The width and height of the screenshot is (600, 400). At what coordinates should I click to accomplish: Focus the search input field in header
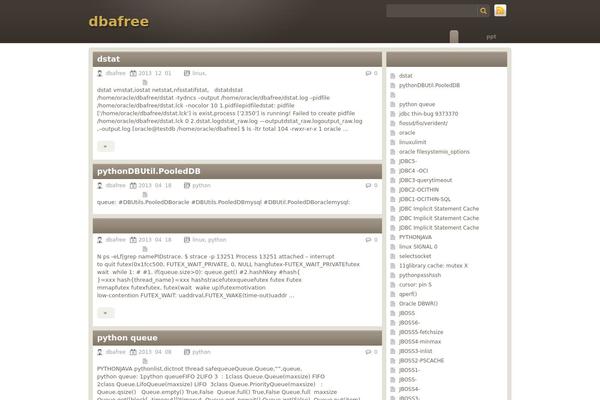click(432, 11)
